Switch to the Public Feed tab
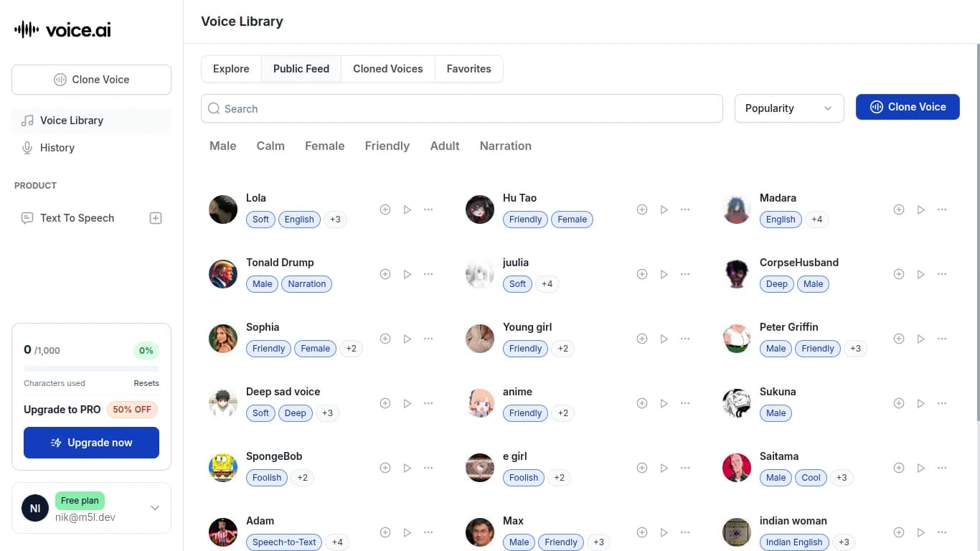 pyautogui.click(x=301, y=69)
